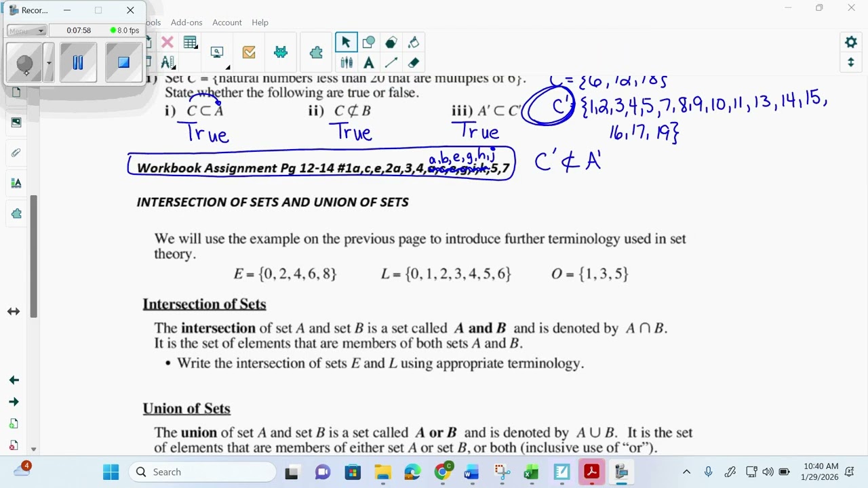The height and width of the screenshot is (488, 868).
Task: Open the Insert Table tool
Action: 191,43
